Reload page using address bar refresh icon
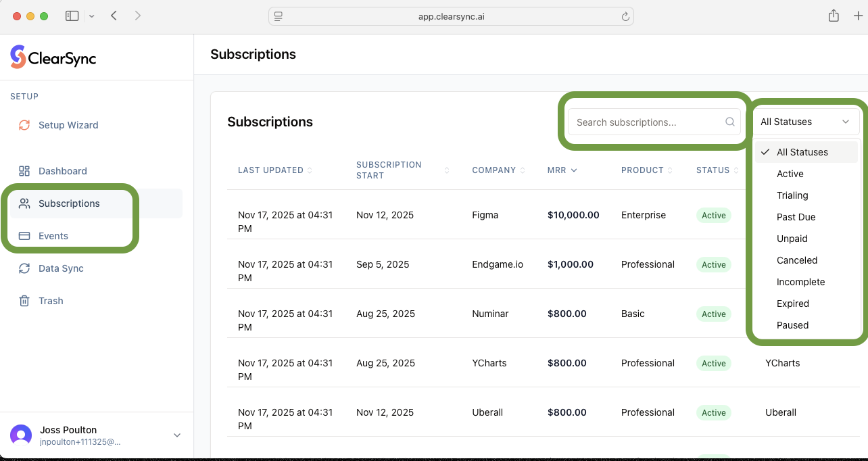This screenshot has width=868, height=461. point(625,17)
